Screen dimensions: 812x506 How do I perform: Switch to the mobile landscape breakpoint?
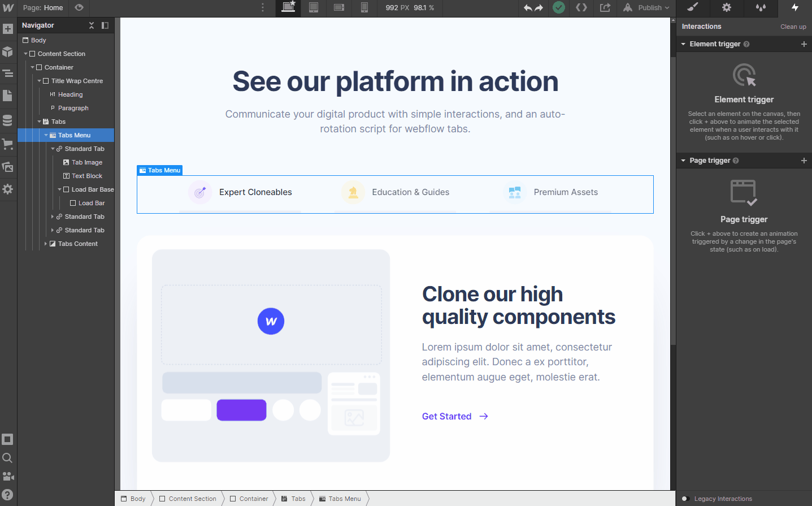[x=339, y=7]
